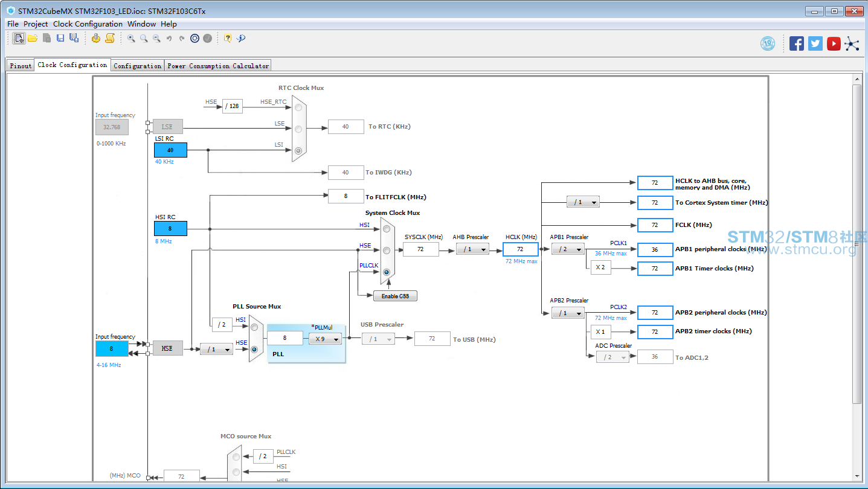Click the To IWDG (KHz) value box
The image size is (868, 489).
(346, 173)
